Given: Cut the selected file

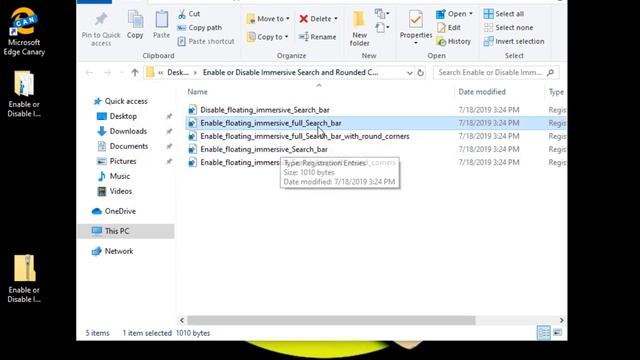Looking at the screenshot, I should pos(189,14).
